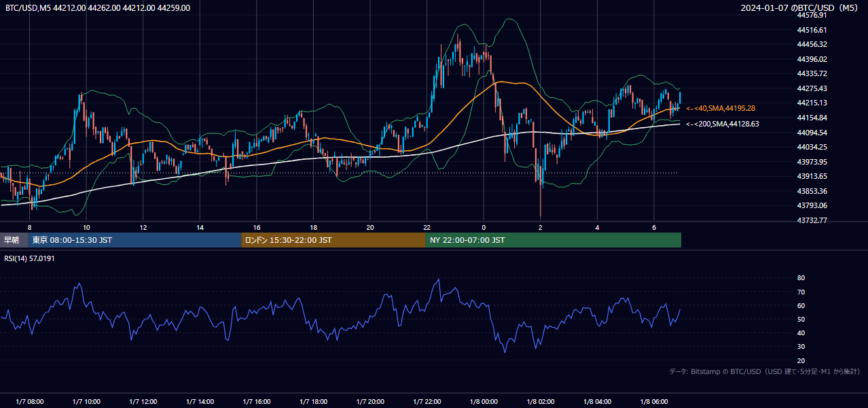
Task: Click the 東京 08:00-15:30 JST session bar
Action: pos(134,240)
